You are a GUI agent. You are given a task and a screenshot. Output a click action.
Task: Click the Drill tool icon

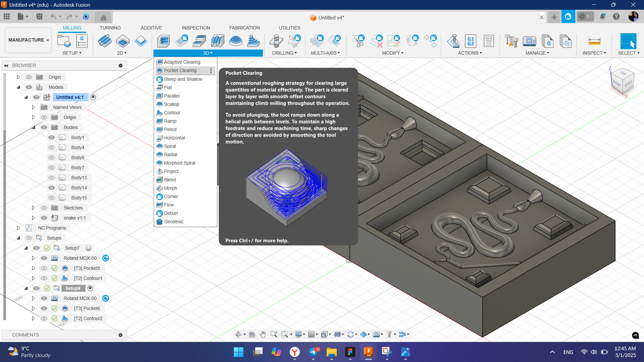point(276,41)
